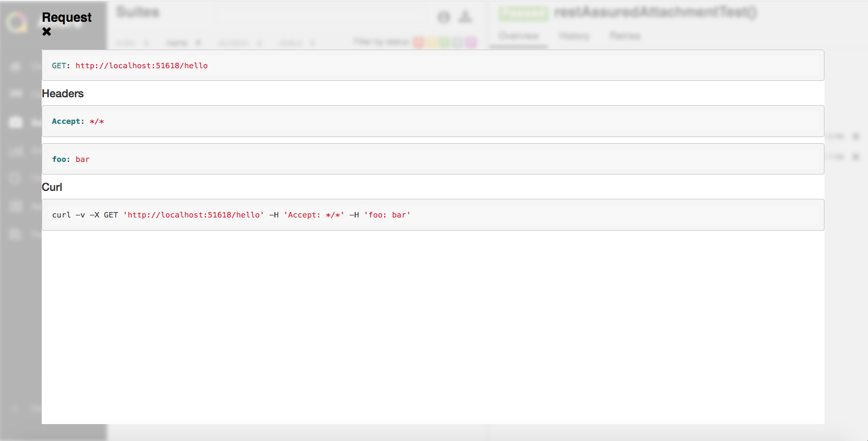Click the Curl section heading
The image size is (868, 441).
(x=52, y=187)
